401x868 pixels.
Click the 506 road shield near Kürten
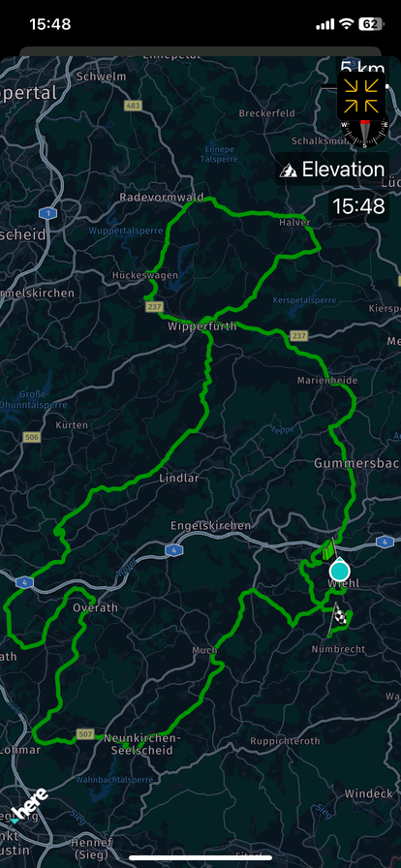[32, 437]
